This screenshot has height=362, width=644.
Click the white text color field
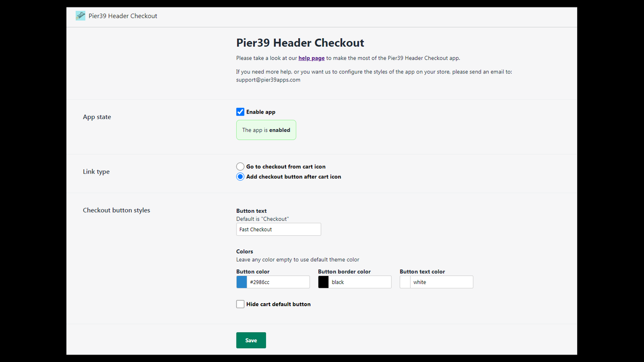pyautogui.click(x=442, y=282)
